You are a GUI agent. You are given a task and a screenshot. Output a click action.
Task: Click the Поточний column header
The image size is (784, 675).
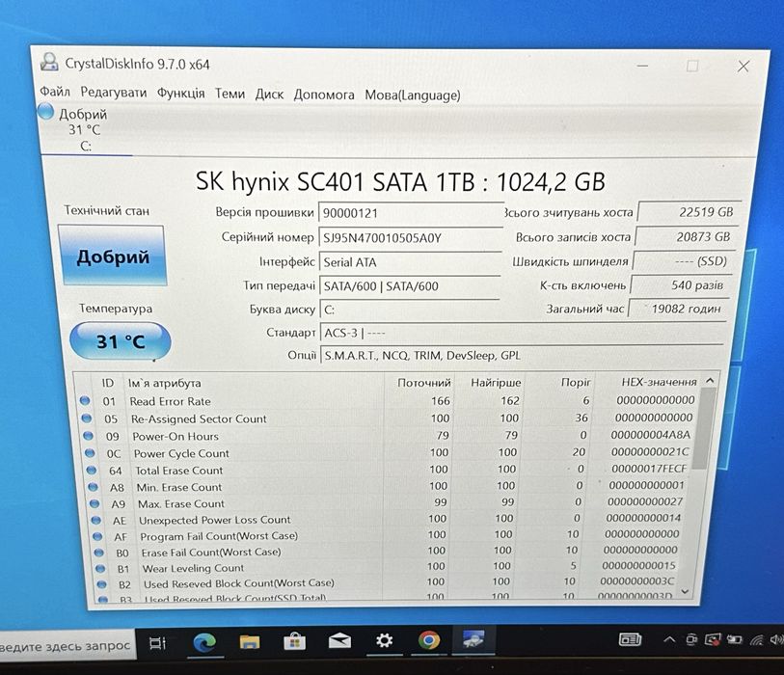pos(424,383)
